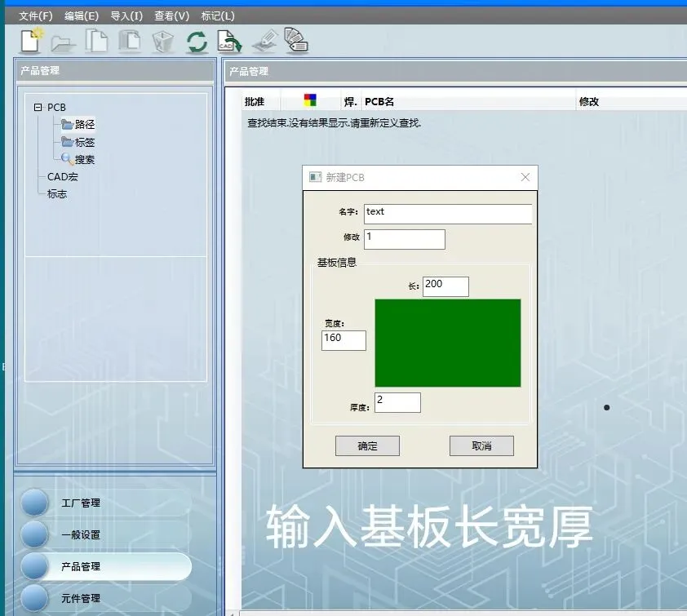Click the 搜索 magnifier icon in the tree

[67, 158]
